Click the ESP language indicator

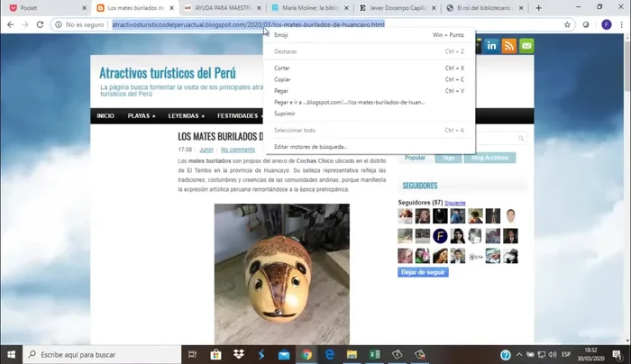coord(566,355)
